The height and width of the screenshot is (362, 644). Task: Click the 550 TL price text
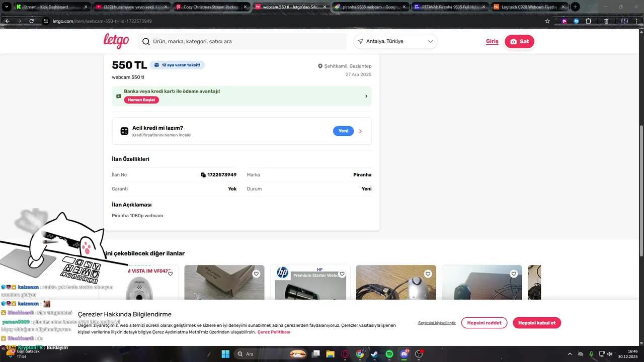pyautogui.click(x=129, y=65)
